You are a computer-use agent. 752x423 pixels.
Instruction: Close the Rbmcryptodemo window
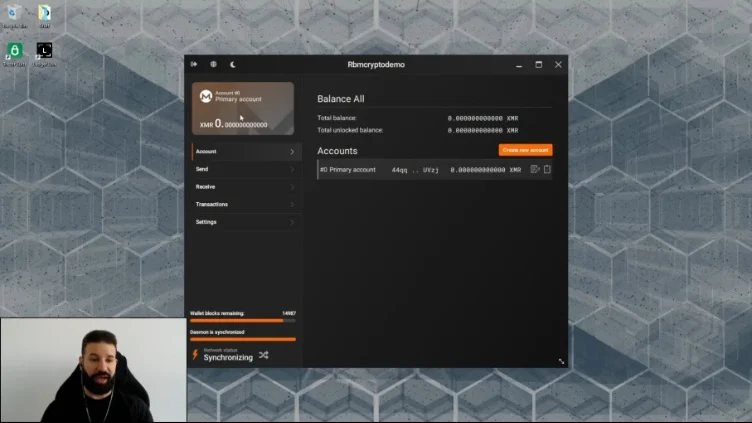point(558,64)
